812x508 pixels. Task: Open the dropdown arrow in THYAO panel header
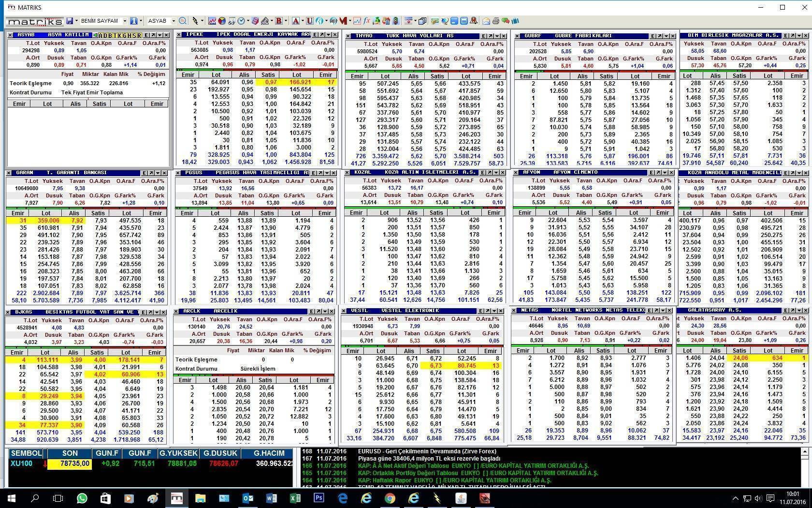click(x=497, y=36)
